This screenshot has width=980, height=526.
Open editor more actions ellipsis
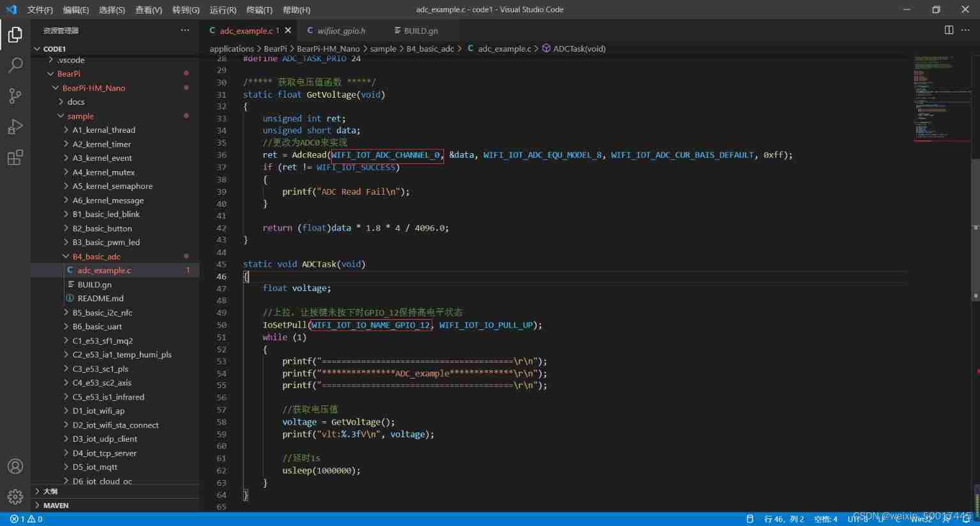(x=965, y=30)
